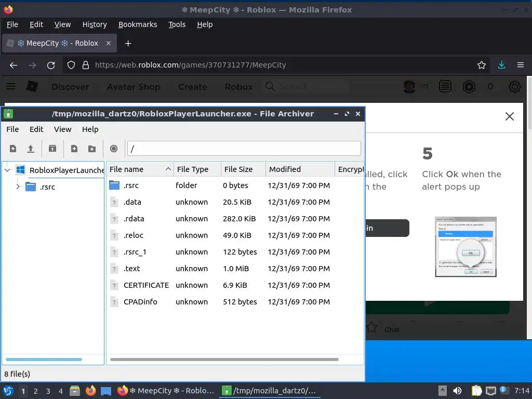The height and width of the screenshot is (399, 532).
Task: Close the Roblox install dialog X
Action: tap(510, 116)
